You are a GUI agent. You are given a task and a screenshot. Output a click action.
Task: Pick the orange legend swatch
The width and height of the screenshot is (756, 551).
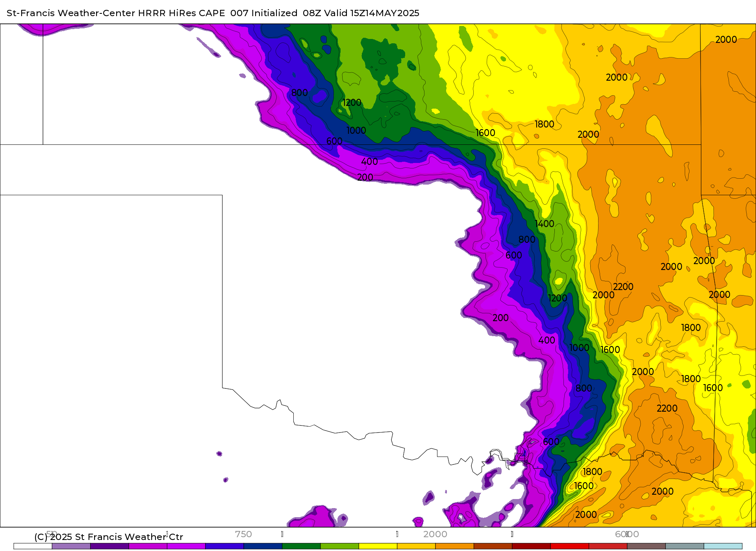[x=454, y=546]
